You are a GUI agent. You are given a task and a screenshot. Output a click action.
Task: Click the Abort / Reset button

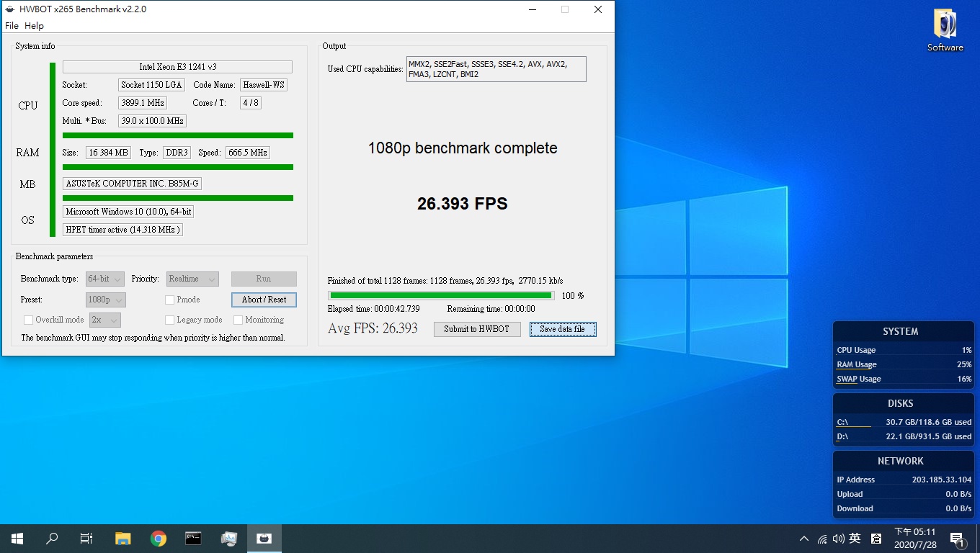point(264,300)
